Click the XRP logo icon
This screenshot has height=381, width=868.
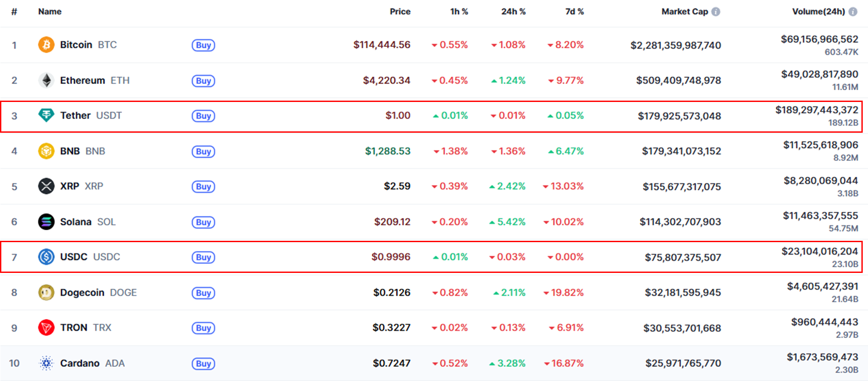(x=46, y=186)
